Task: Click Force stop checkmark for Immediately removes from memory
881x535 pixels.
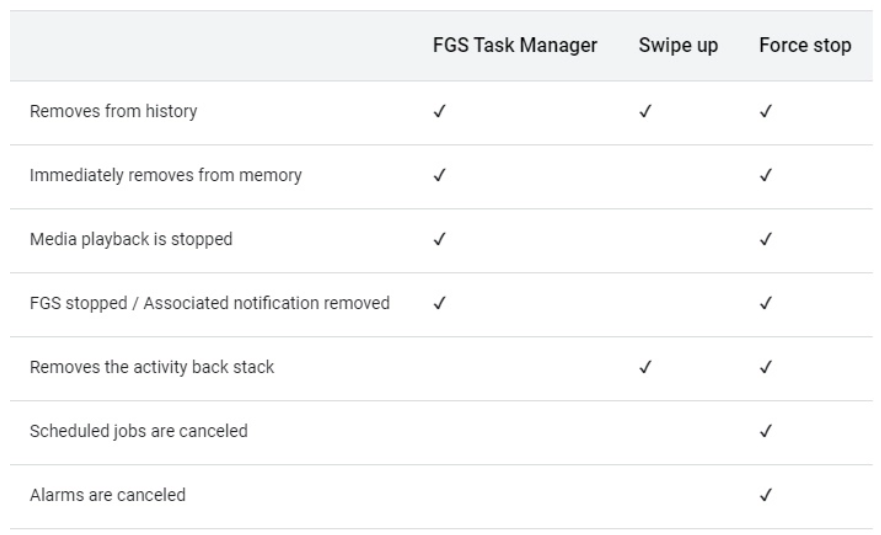Action: pos(765,176)
